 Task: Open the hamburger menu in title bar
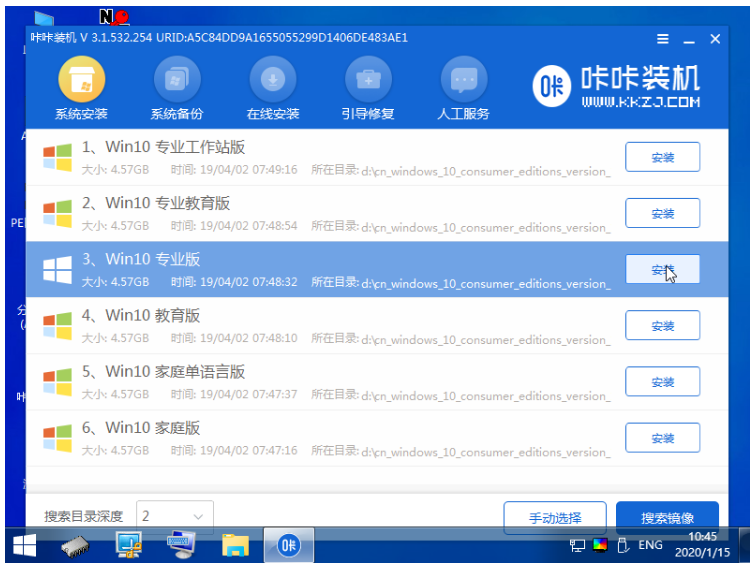click(663, 39)
